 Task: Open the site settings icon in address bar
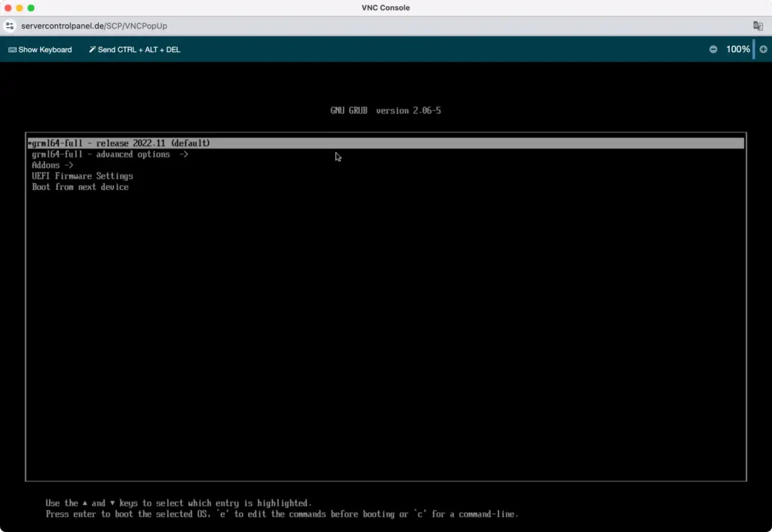click(9, 26)
